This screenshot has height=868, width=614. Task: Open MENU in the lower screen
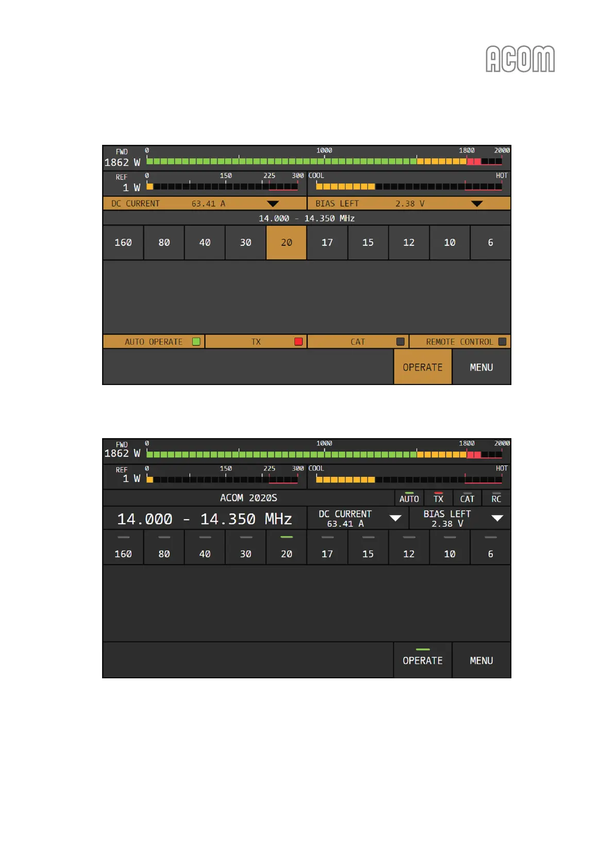[482, 660]
